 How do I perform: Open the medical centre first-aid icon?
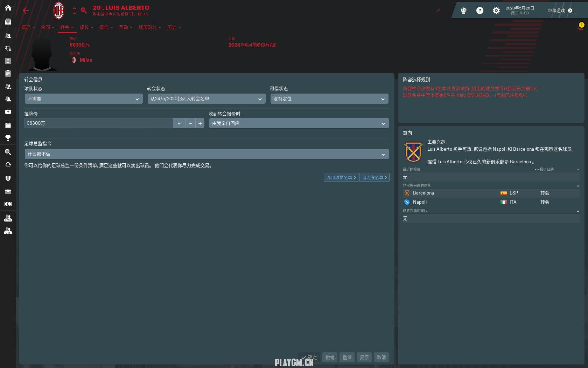pos(8,111)
